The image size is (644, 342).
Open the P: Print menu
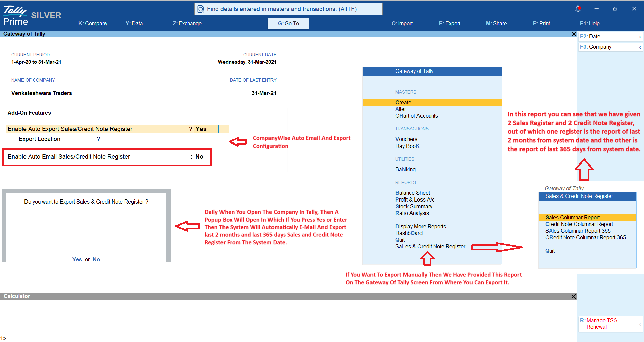[x=542, y=24]
